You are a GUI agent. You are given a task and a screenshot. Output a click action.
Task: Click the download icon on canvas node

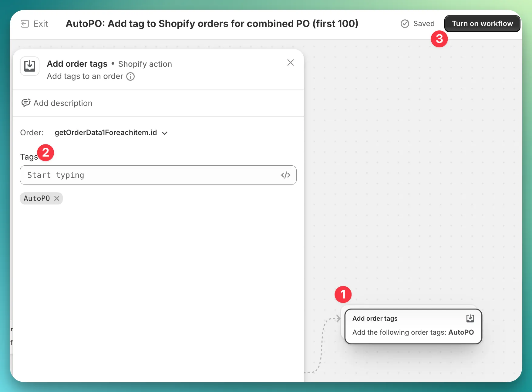tap(470, 318)
